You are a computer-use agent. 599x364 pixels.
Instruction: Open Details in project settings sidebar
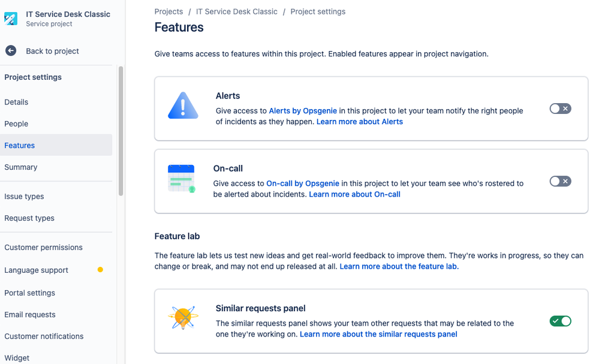[x=16, y=102]
